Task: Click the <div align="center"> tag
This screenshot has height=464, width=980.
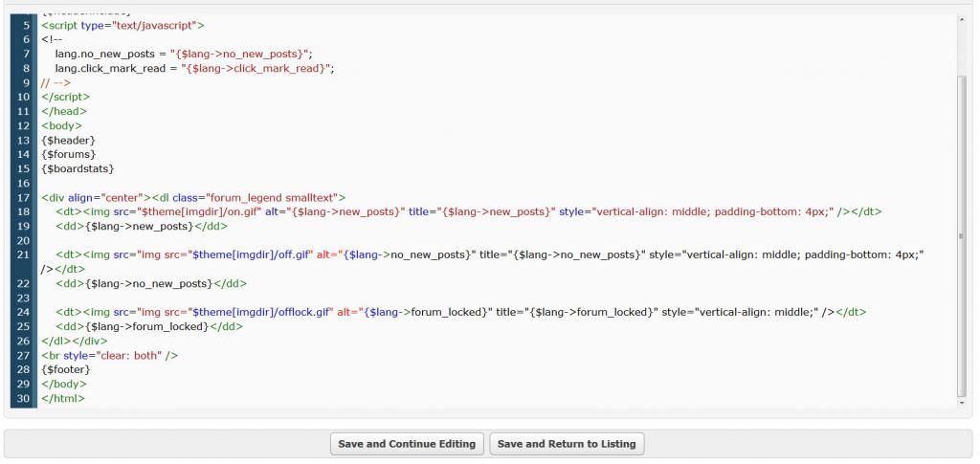Action: pyautogui.click(x=96, y=198)
